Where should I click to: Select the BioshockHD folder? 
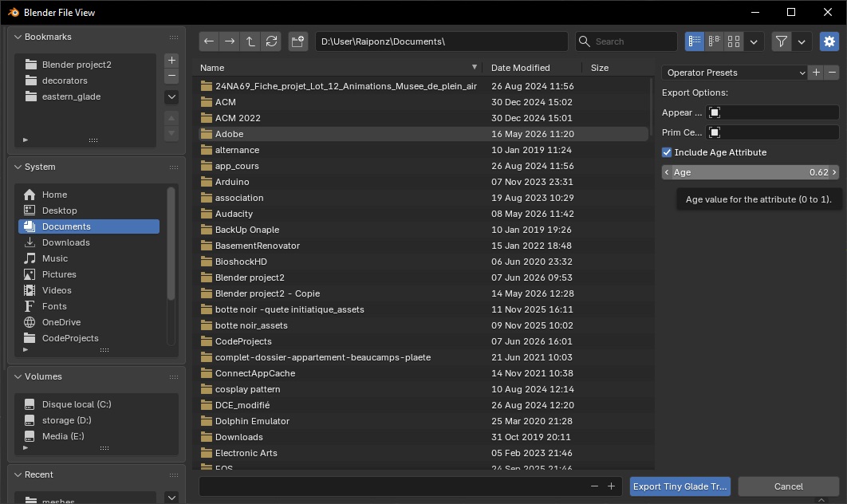point(423,262)
